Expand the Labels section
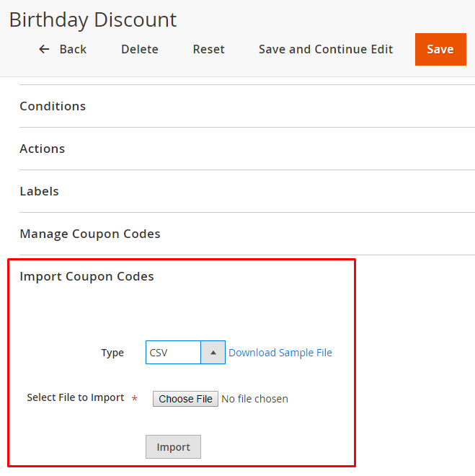This screenshot has width=475, height=476. pos(39,191)
